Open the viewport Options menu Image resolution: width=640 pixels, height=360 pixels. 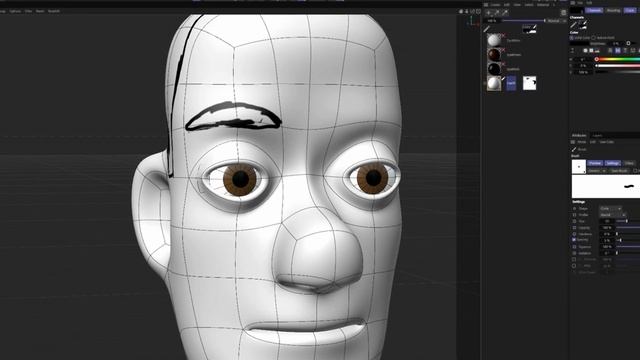point(15,11)
